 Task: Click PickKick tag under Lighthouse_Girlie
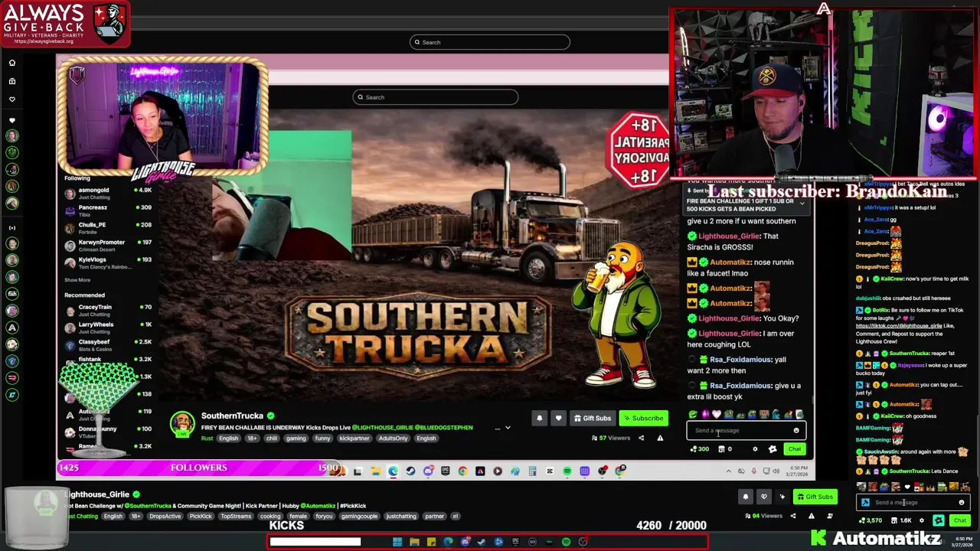pos(201,516)
